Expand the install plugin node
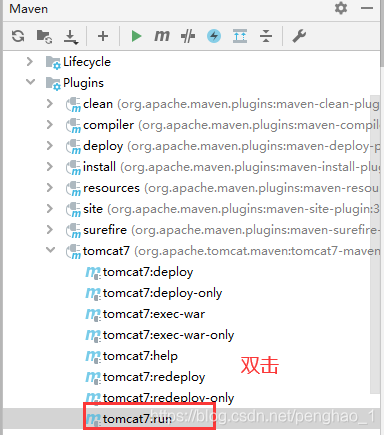Screen dimensions: 384x435 50,167
